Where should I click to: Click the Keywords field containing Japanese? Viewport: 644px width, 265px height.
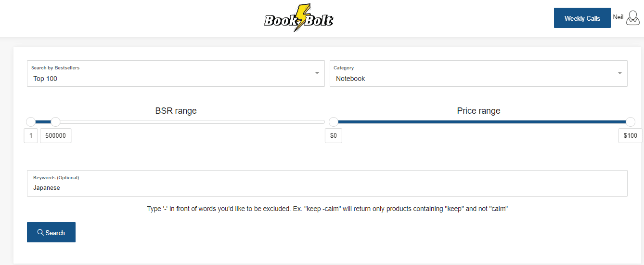tap(327, 183)
